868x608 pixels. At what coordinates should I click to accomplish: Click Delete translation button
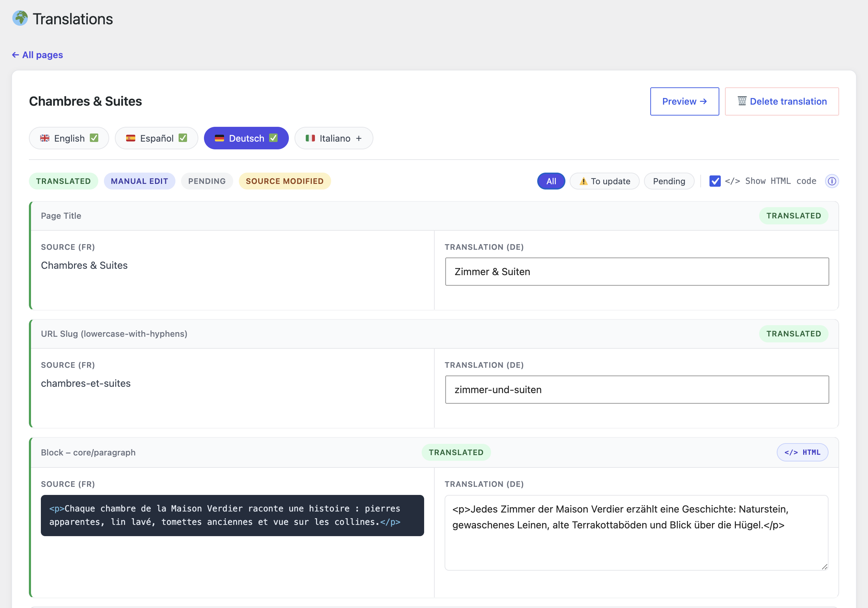coord(781,101)
